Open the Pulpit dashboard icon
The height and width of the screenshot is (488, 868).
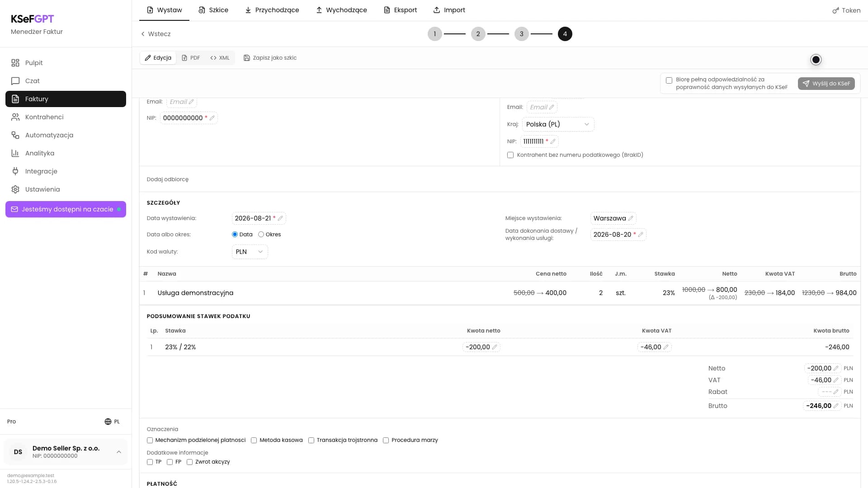click(x=15, y=63)
